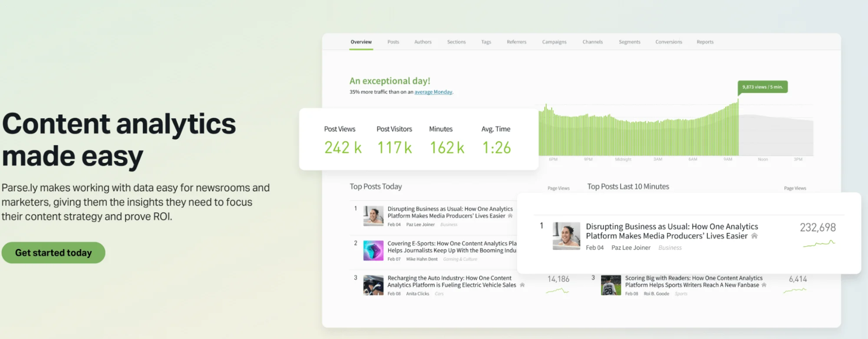Open the large Disrupting Business as Usual thumbnail
Screen dimensions: 868x339
click(566, 236)
